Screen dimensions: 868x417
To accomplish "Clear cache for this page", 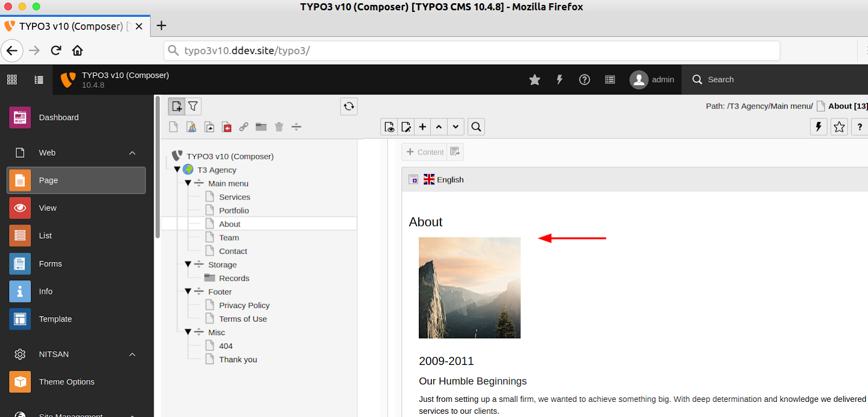I will tap(819, 127).
